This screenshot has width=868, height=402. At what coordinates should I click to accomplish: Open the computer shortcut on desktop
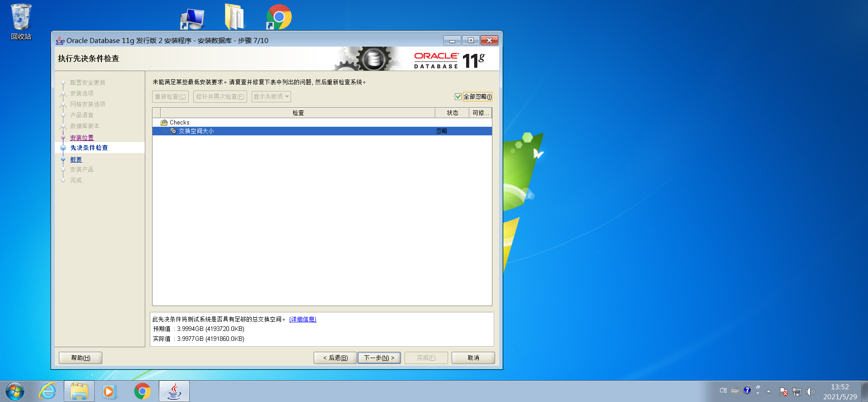[192, 19]
